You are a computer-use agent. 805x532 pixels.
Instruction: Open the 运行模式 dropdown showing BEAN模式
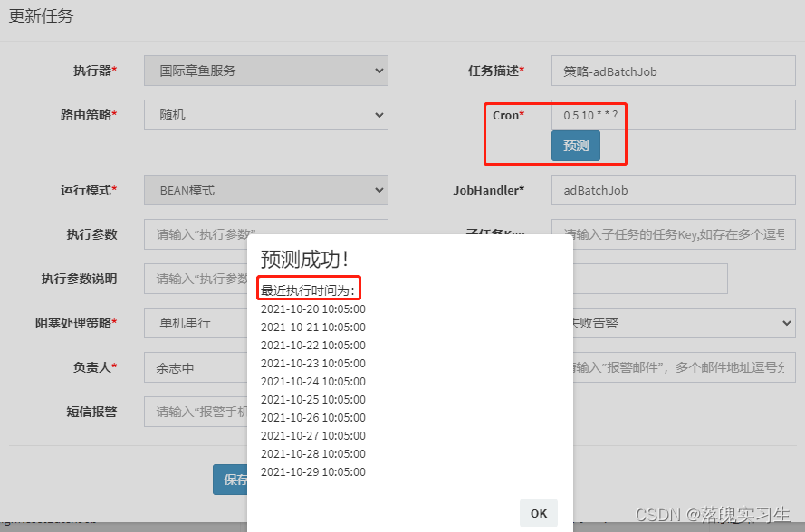click(266, 190)
